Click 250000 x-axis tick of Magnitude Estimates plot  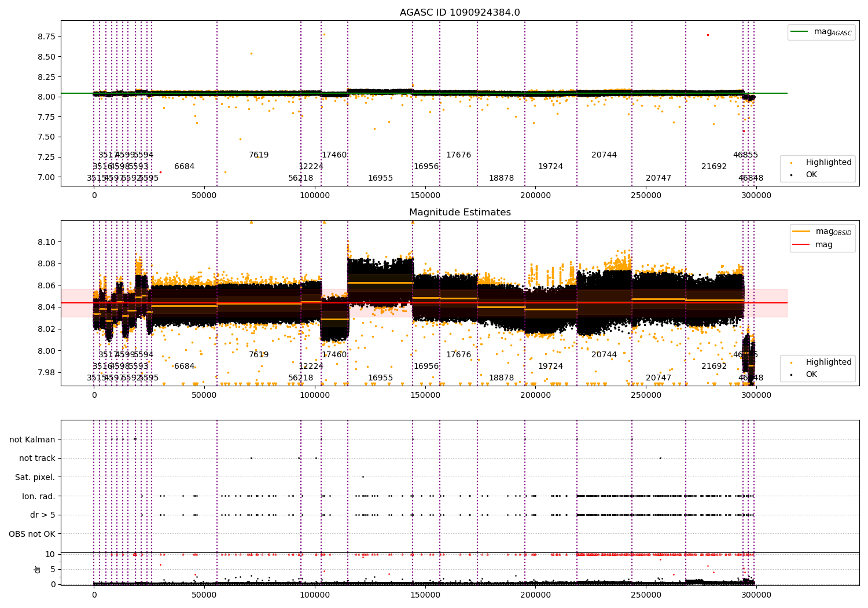coord(646,395)
